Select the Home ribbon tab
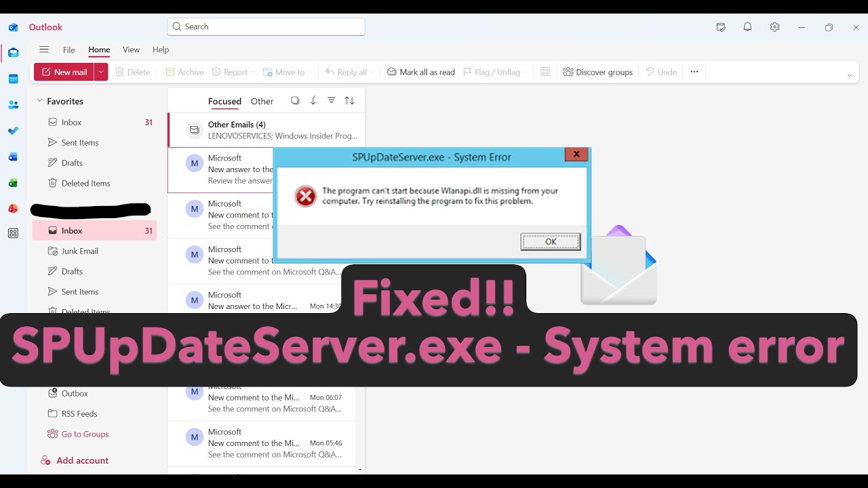The image size is (868, 488). click(x=99, y=50)
